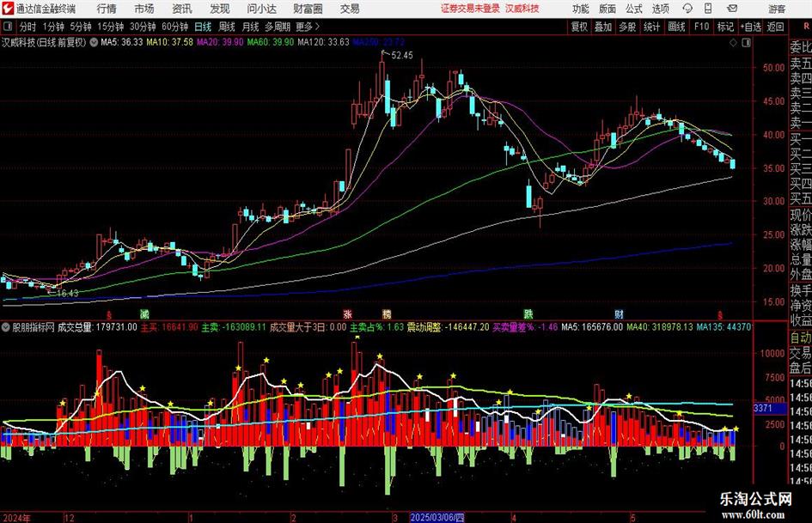Open the 市场 menu

[x=144, y=9]
